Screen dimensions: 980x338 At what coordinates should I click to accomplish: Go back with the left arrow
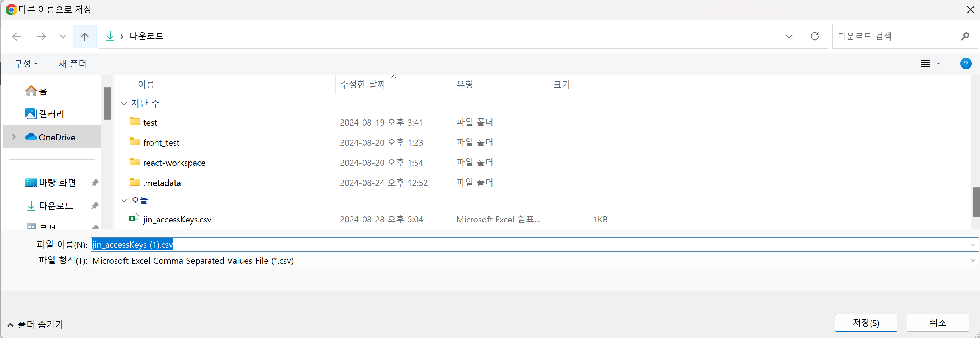pos(17,37)
